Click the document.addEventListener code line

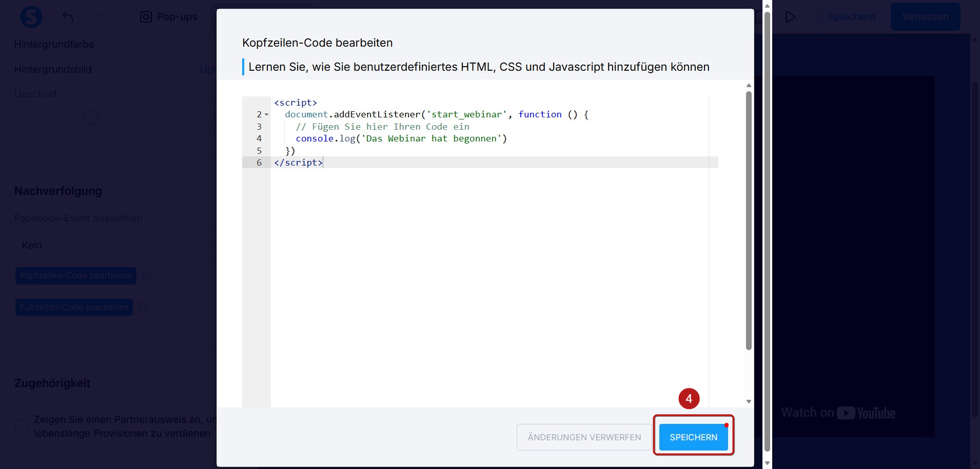pos(437,114)
